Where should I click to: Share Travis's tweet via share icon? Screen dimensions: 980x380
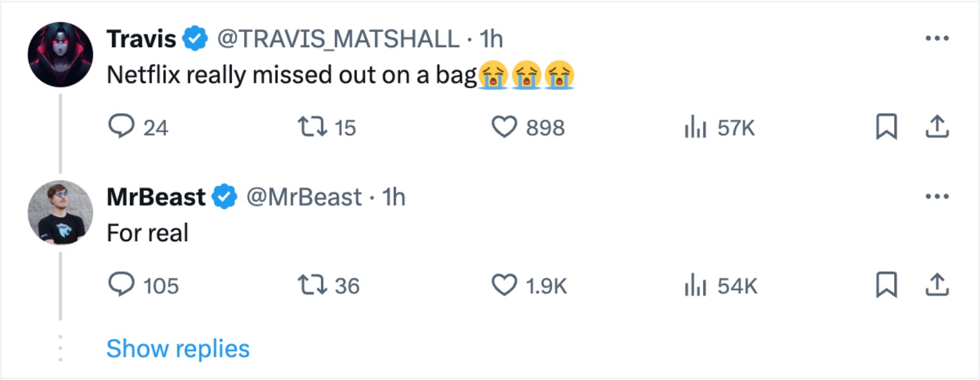pos(937,127)
